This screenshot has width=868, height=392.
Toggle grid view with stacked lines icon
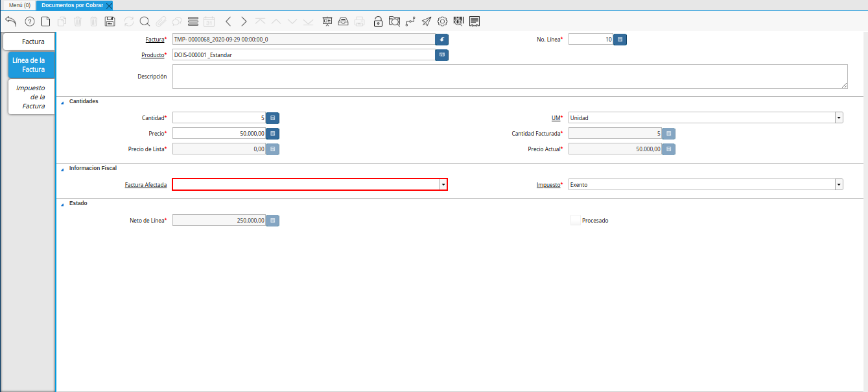point(193,21)
